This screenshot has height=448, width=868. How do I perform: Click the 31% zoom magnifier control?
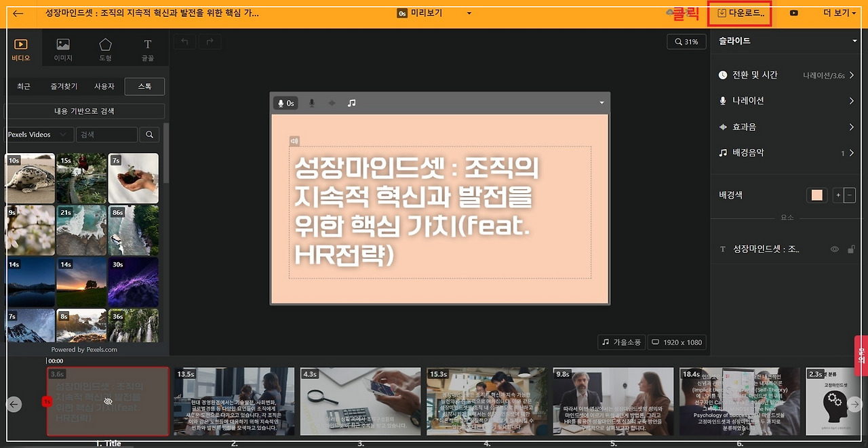coord(685,41)
